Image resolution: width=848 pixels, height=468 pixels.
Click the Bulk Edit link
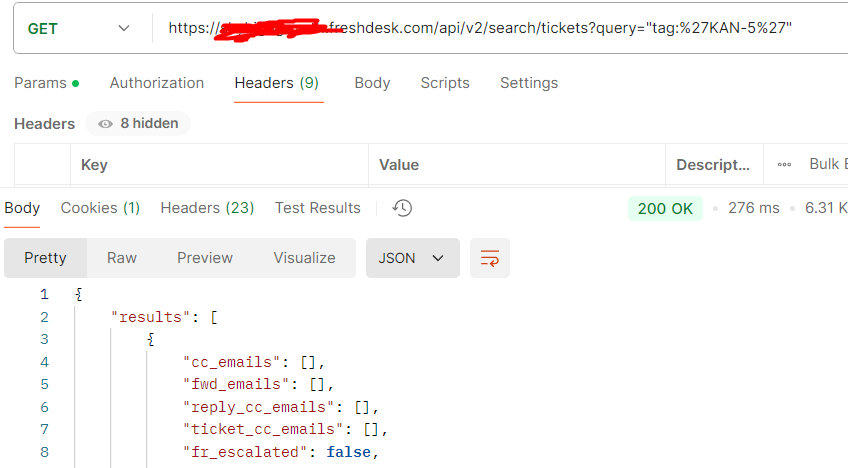click(x=828, y=164)
